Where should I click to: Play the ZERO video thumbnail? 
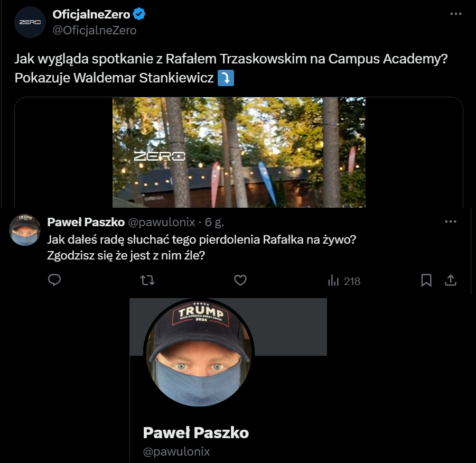[239, 152]
